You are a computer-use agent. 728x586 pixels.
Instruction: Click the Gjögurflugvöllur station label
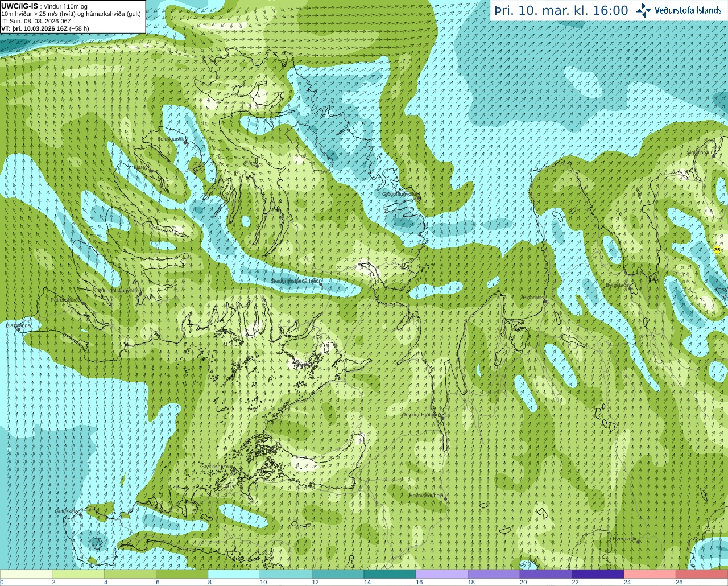[400, 194]
